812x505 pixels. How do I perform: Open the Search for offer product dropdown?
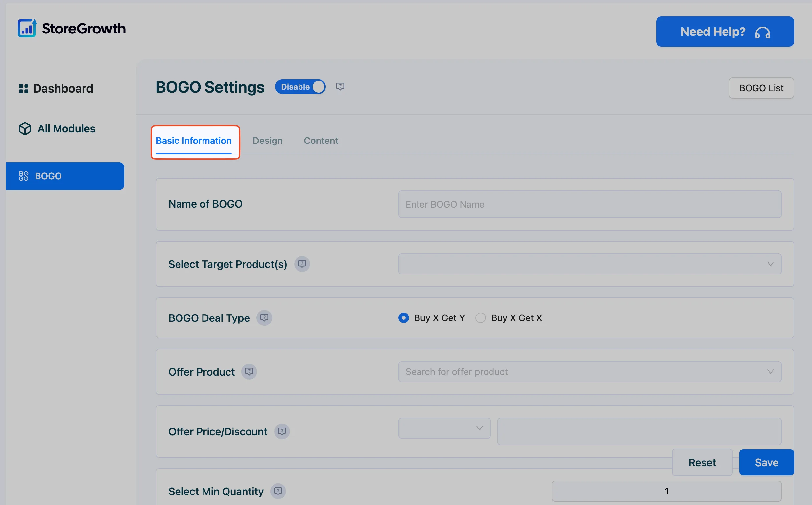click(x=590, y=371)
